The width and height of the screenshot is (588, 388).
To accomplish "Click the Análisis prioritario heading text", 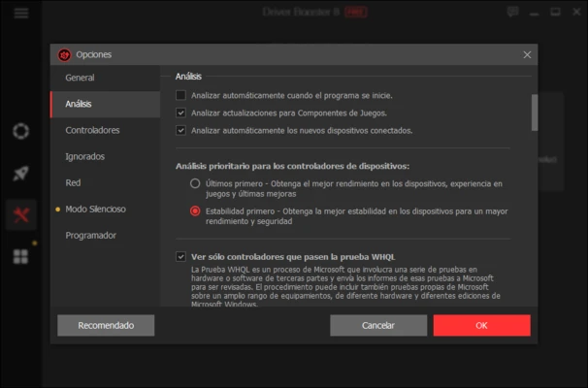I will 292,166.
